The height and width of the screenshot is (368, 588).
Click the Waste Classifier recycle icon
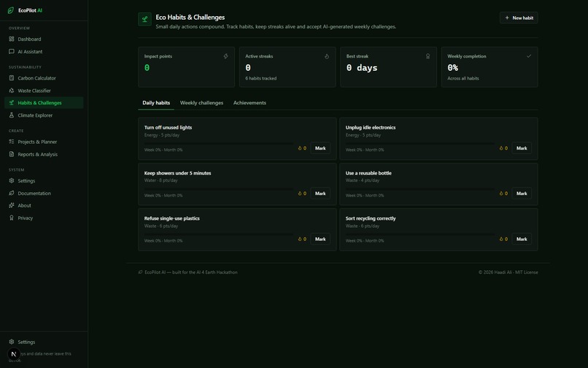click(12, 91)
